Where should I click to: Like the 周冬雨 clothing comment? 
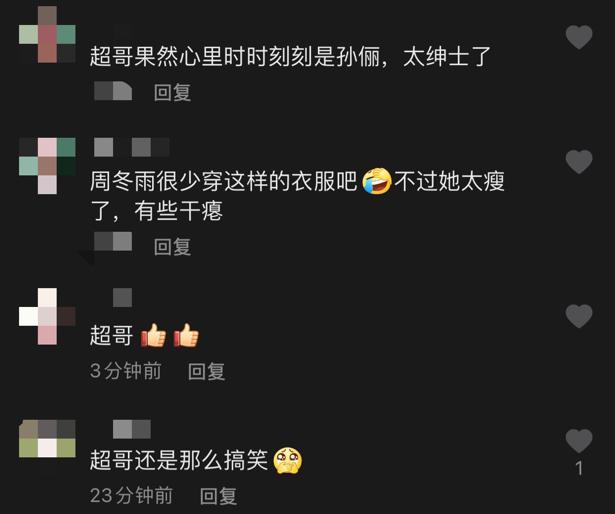click(579, 162)
